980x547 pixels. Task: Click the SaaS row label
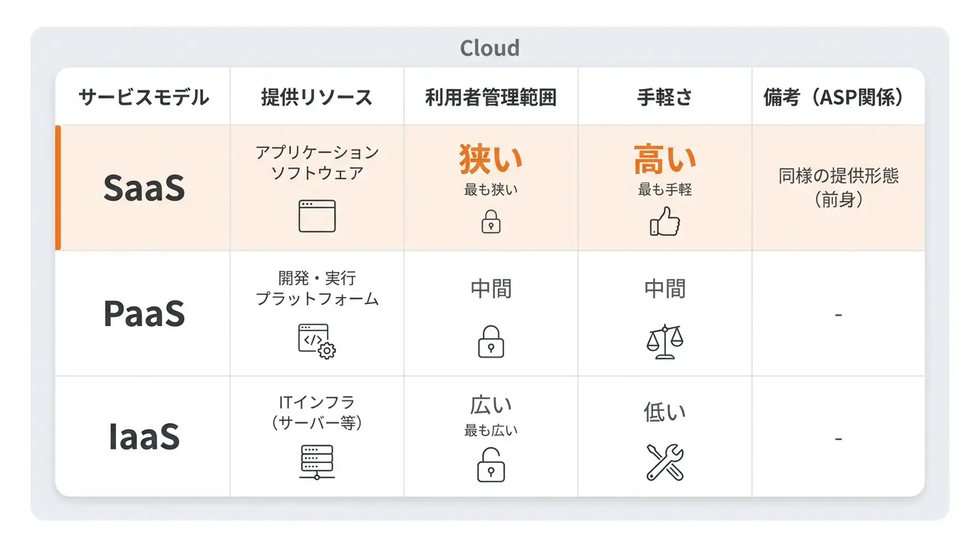[x=144, y=188]
